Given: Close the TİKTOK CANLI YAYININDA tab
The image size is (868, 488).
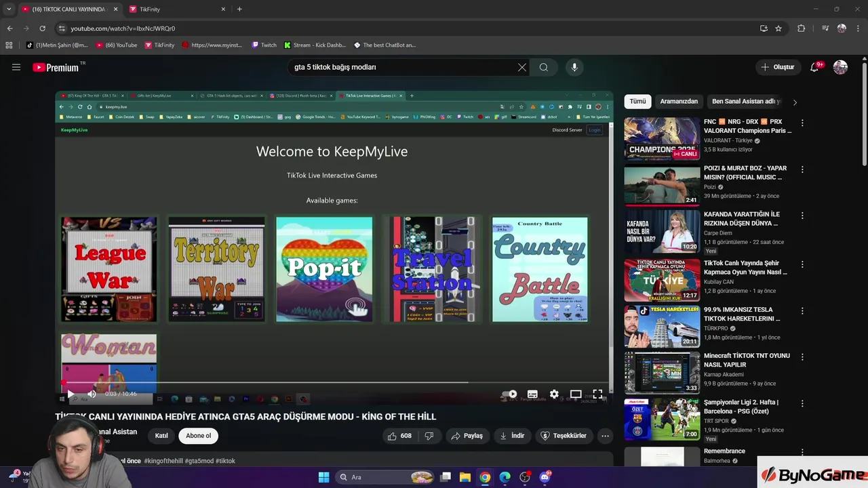Looking at the screenshot, I should click(x=115, y=9).
